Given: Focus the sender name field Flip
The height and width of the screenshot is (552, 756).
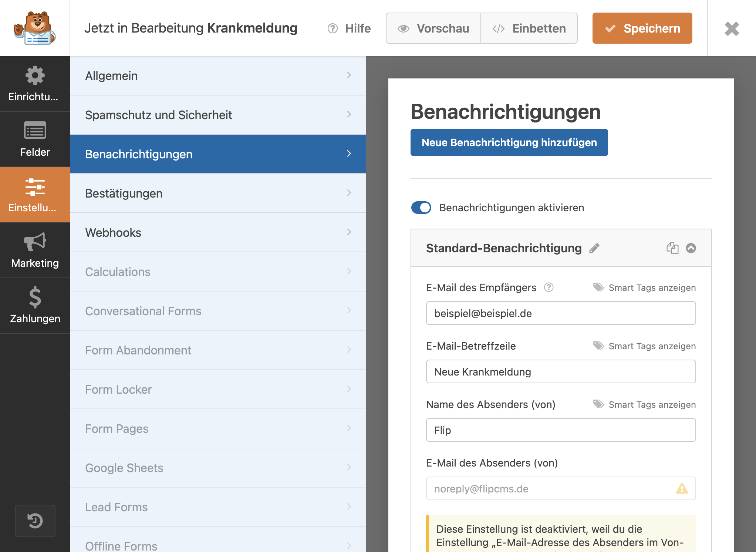Looking at the screenshot, I should (x=561, y=430).
